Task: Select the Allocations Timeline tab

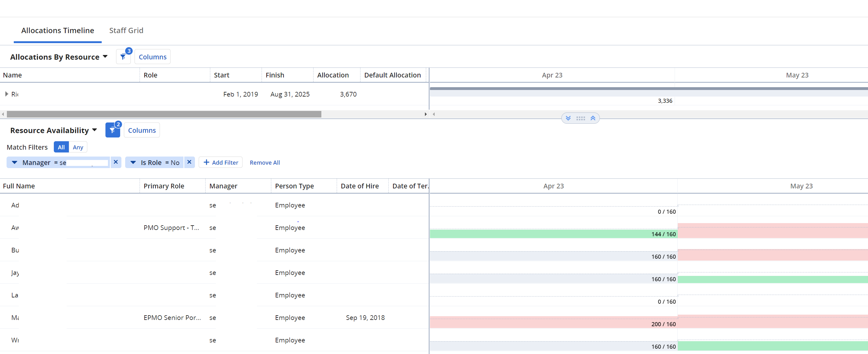Action: pos(58,30)
